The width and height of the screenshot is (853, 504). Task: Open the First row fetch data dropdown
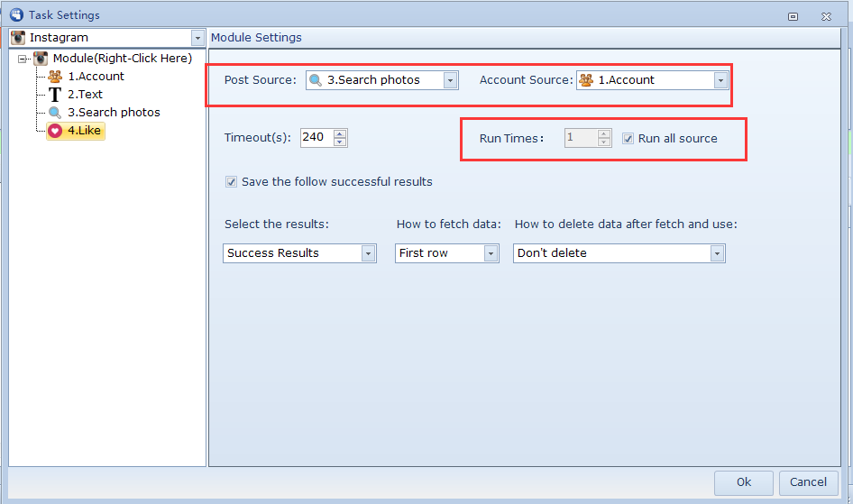[x=491, y=253]
